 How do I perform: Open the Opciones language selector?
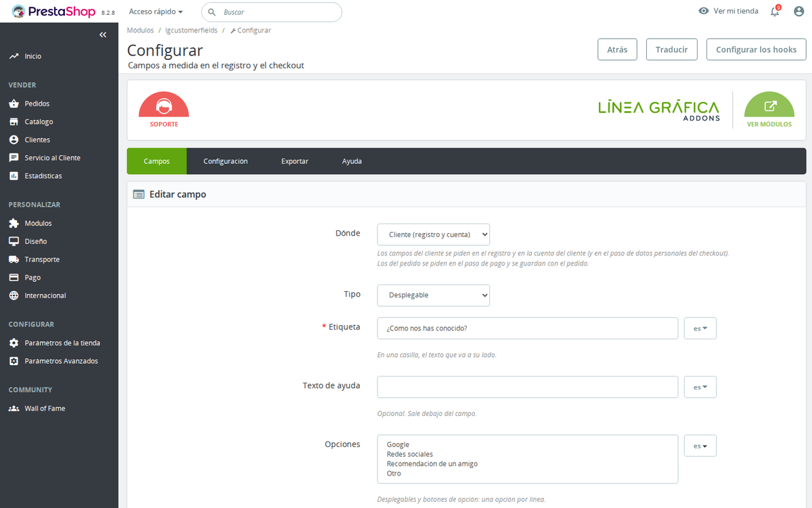[700, 446]
